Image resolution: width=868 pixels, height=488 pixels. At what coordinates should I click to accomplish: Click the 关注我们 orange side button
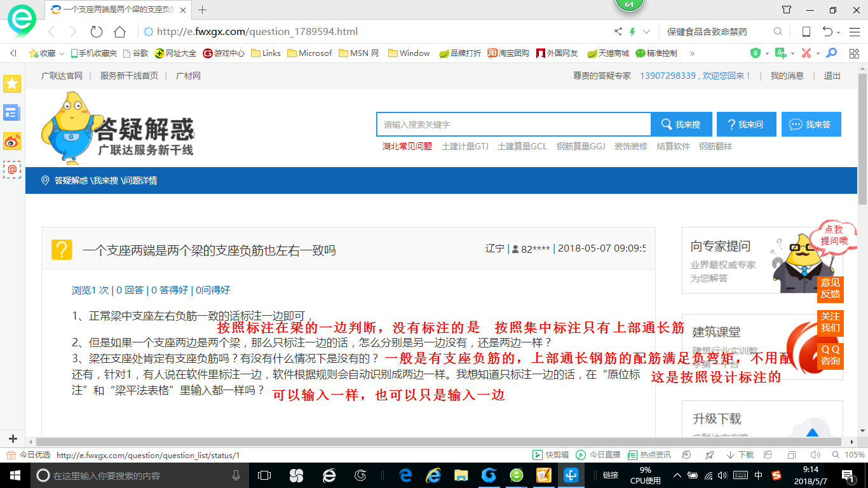830,322
